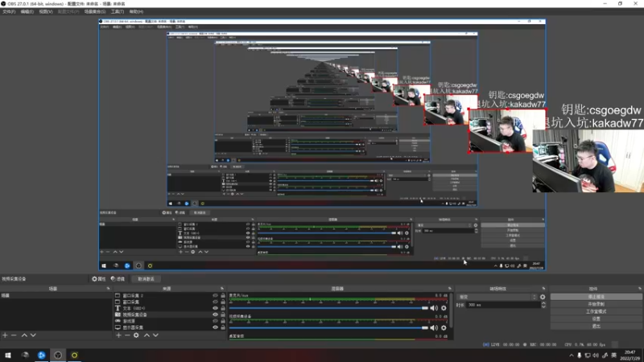Viewport: 644px width, 362px height.
Task: Remove selected source with minus icon
Action: [x=127, y=335]
